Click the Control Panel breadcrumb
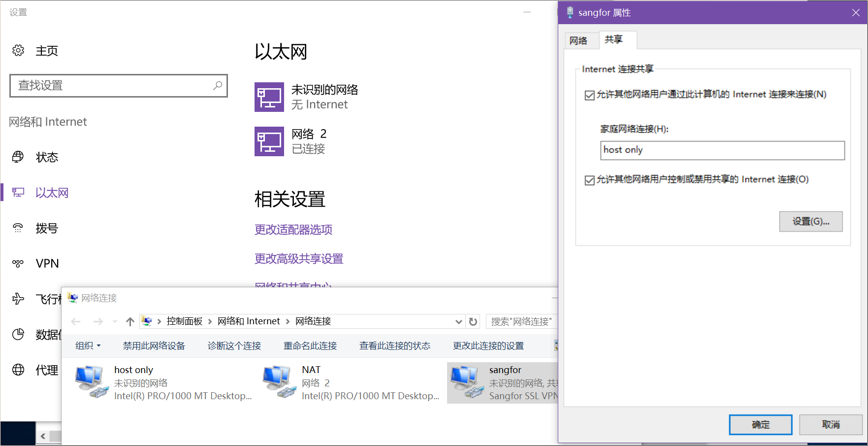The width and height of the screenshot is (868, 446). click(x=185, y=321)
